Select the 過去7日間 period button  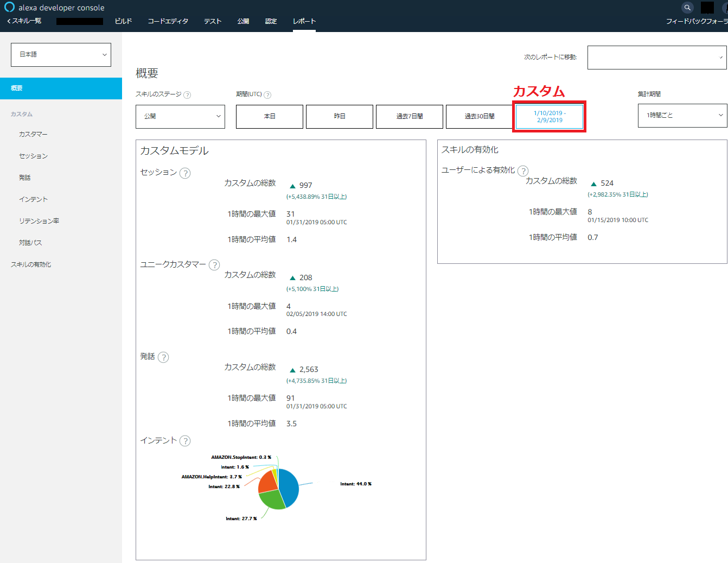click(409, 117)
